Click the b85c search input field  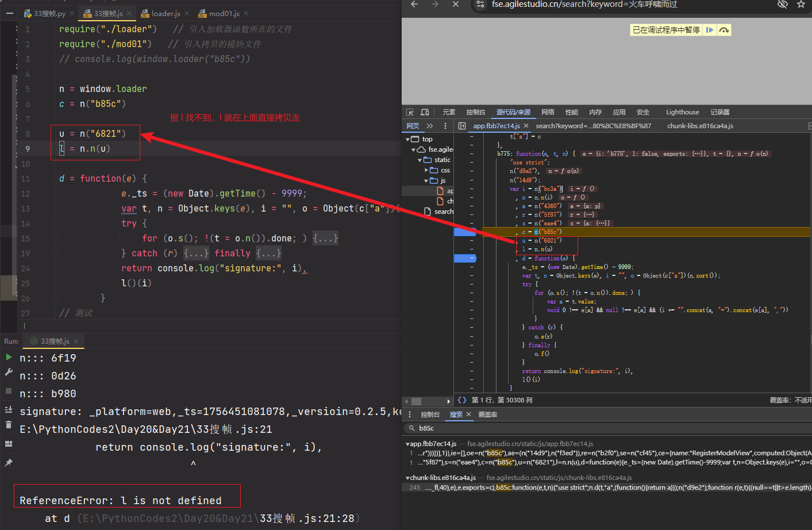[609, 428]
